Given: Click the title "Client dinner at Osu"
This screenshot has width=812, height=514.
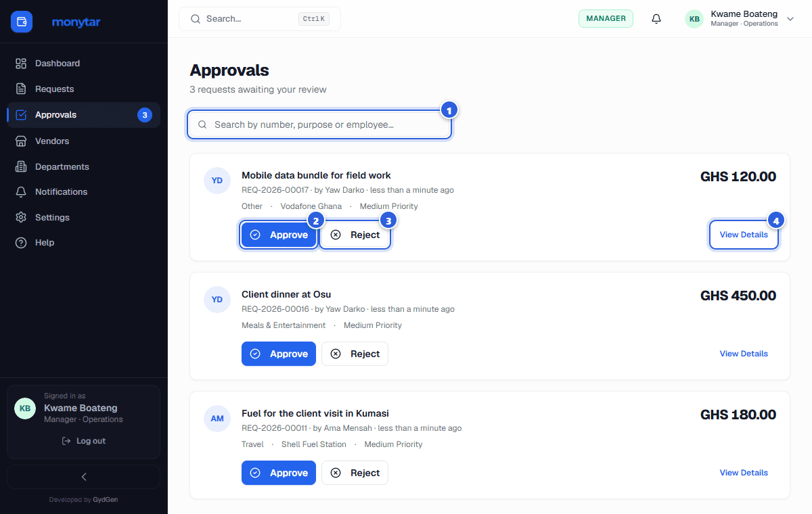Looking at the screenshot, I should pos(286,294).
